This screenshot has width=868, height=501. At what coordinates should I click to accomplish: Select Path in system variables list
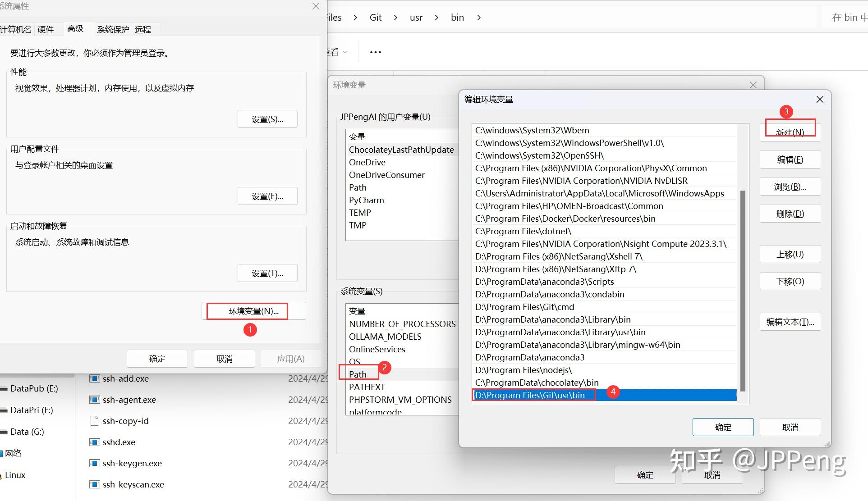[x=358, y=374]
